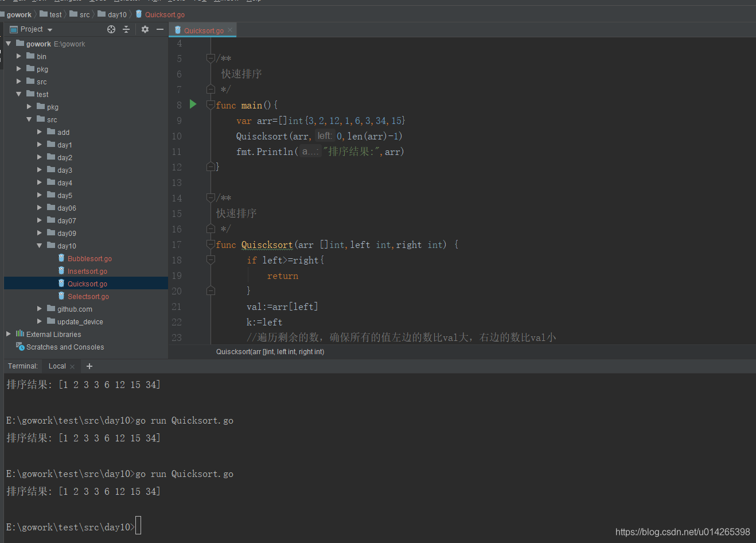Hide the Project panel with minus icon
The image size is (756, 543).
pyautogui.click(x=160, y=29)
